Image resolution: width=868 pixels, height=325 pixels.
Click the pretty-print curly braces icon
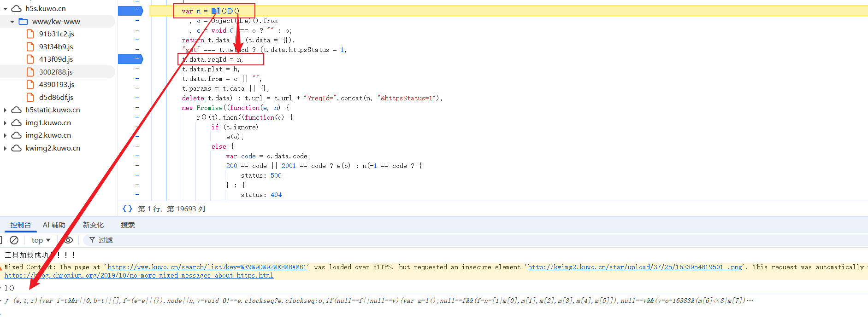(x=127, y=209)
